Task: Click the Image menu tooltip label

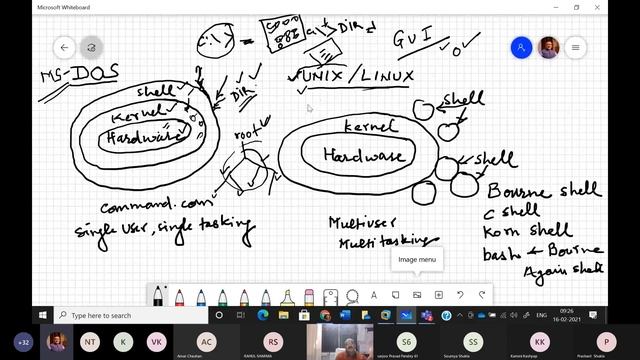Action: [x=417, y=260]
